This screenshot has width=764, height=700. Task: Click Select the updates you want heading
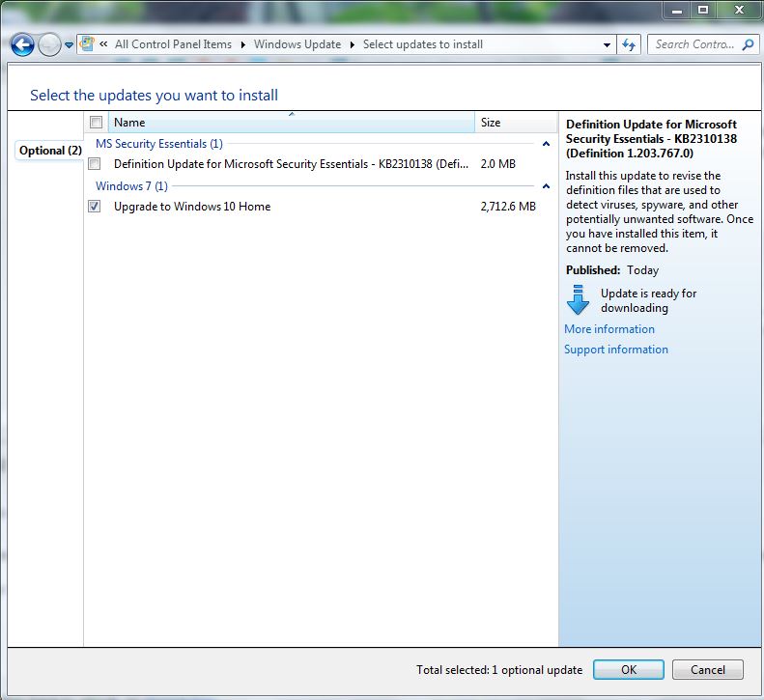[154, 95]
